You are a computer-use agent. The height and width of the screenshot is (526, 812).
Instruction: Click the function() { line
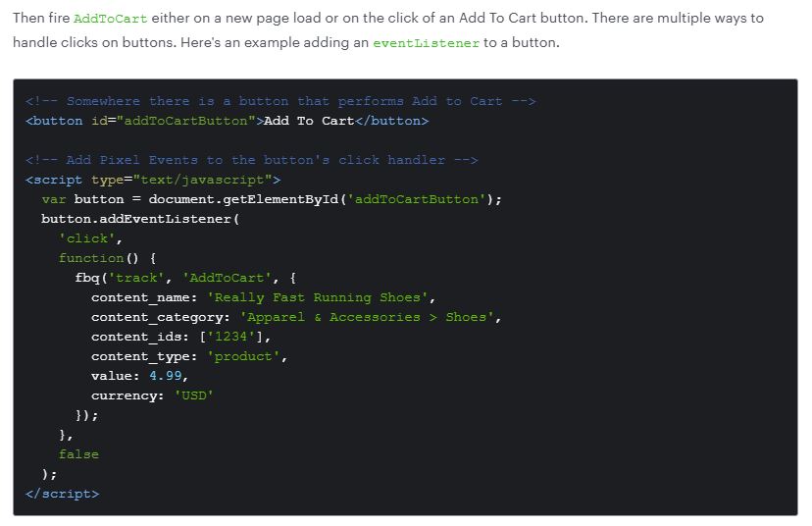(x=107, y=258)
